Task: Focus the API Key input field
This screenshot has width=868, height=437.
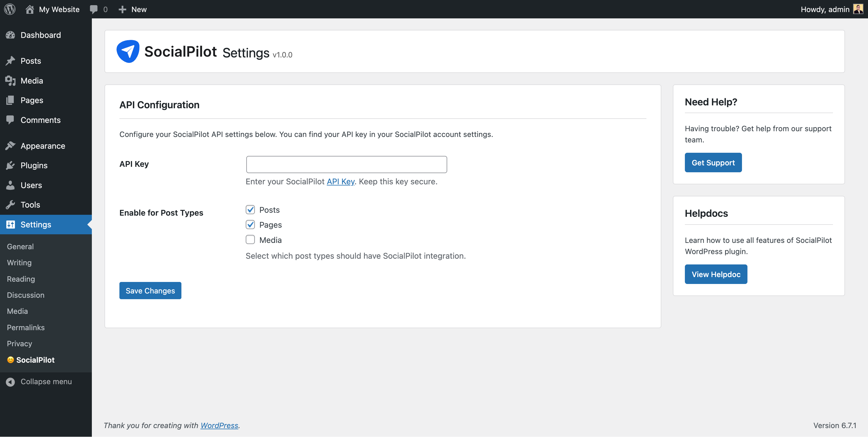Action: pyautogui.click(x=346, y=164)
